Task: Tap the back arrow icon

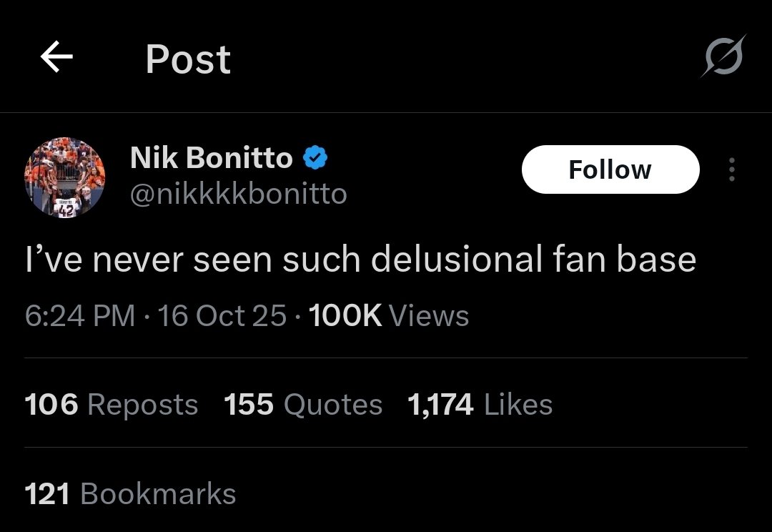Action: point(57,57)
